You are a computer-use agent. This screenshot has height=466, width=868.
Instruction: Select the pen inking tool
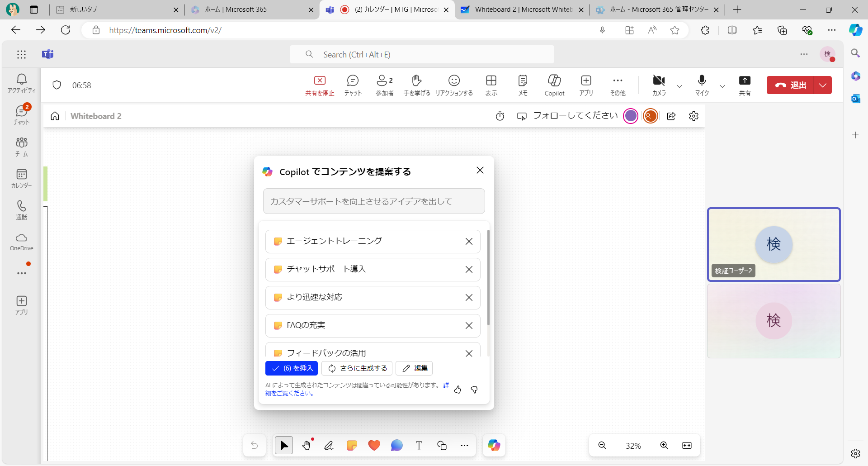pos(329,446)
